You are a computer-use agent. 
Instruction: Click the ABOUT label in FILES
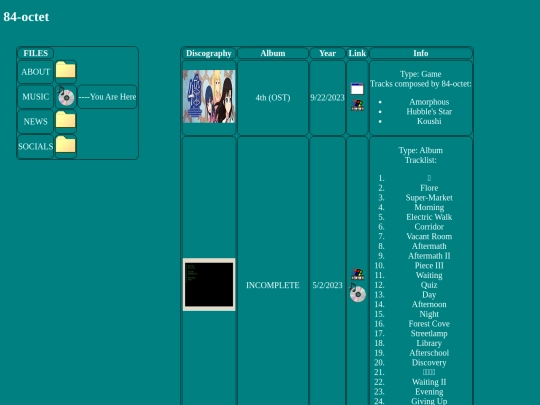point(35,72)
